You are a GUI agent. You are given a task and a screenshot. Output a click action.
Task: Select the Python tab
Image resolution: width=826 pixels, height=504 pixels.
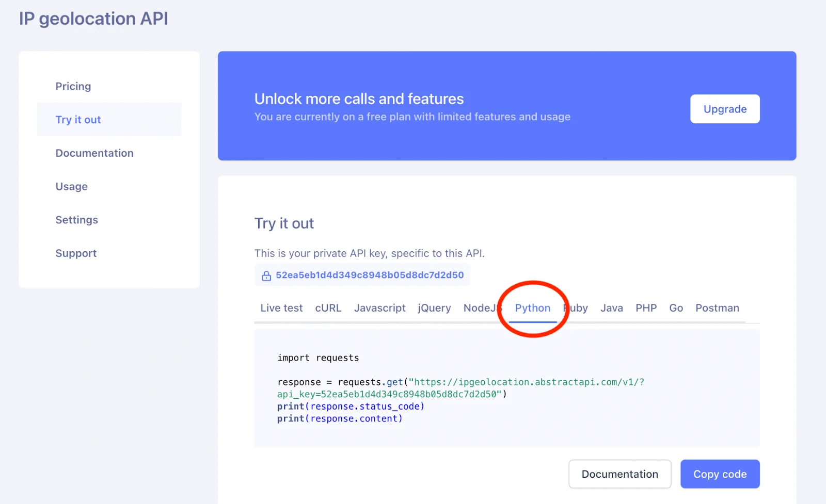tap(532, 308)
